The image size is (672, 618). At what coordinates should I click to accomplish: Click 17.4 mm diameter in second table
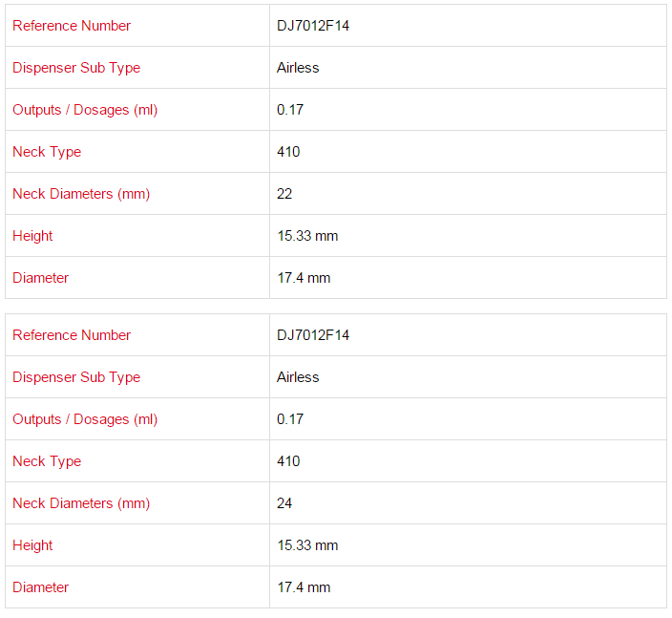[x=304, y=587]
